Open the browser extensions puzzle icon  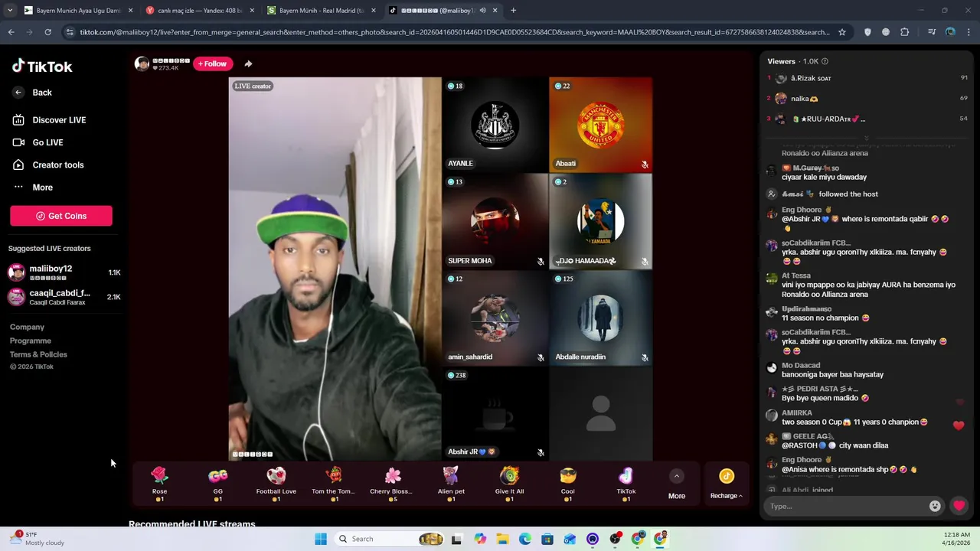pyautogui.click(x=905, y=32)
